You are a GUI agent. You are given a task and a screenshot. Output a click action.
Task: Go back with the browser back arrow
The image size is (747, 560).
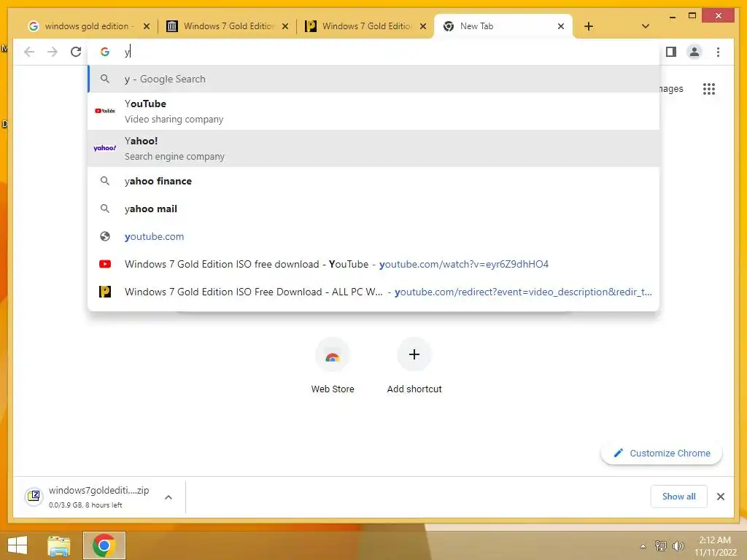coord(29,52)
